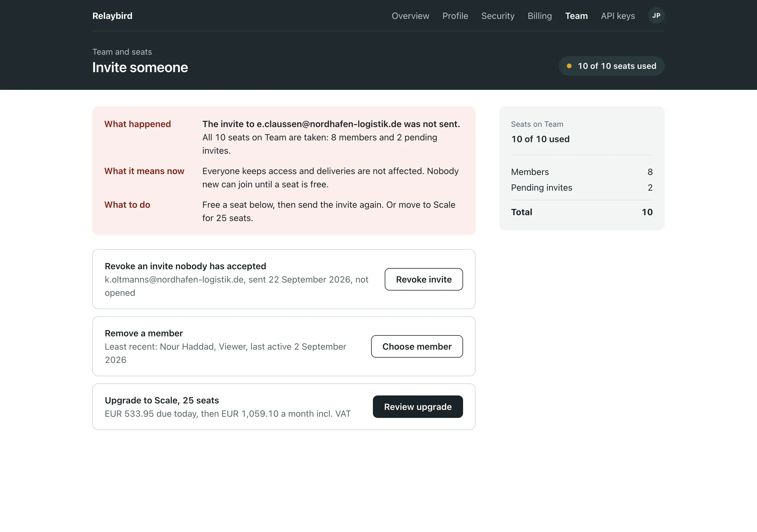Screen dimensions: 757x532
Task: Click the e.claussen invite not sent message
Action: 331,124
